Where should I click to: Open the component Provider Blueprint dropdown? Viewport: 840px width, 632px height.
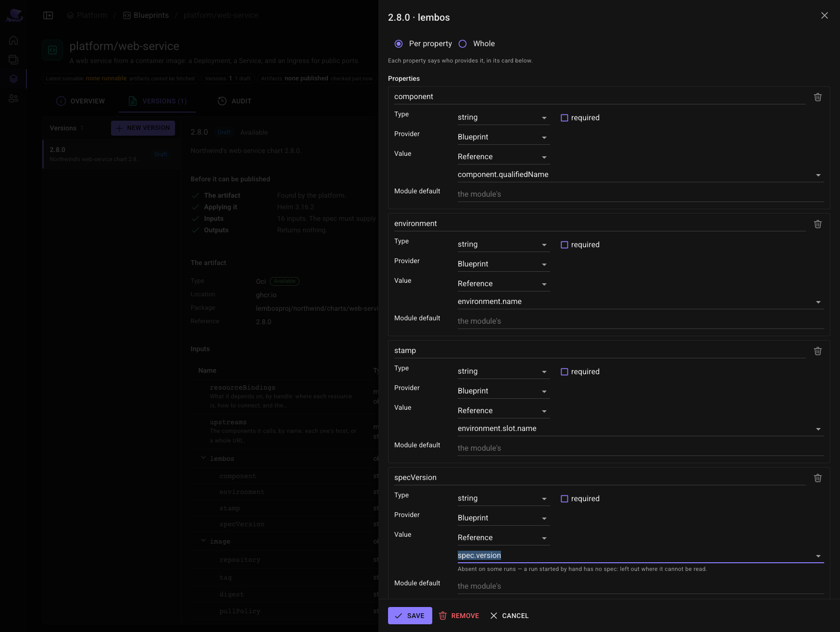(503, 137)
